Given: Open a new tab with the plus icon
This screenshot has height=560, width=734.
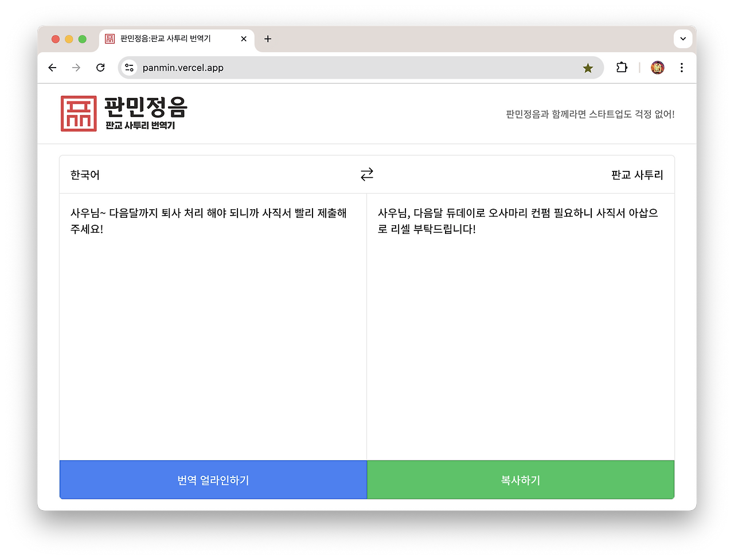Looking at the screenshot, I should (268, 39).
